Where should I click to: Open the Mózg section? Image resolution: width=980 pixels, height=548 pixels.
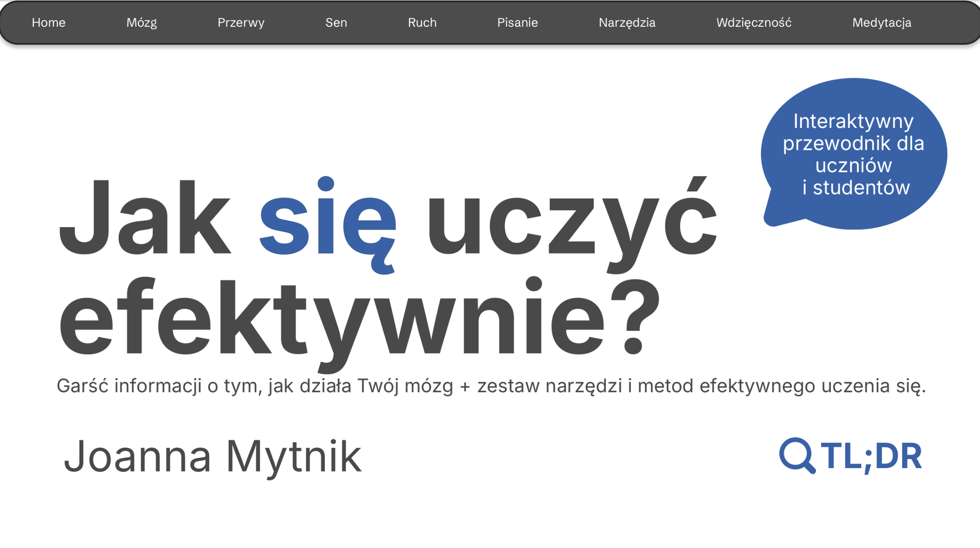point(141,23)
